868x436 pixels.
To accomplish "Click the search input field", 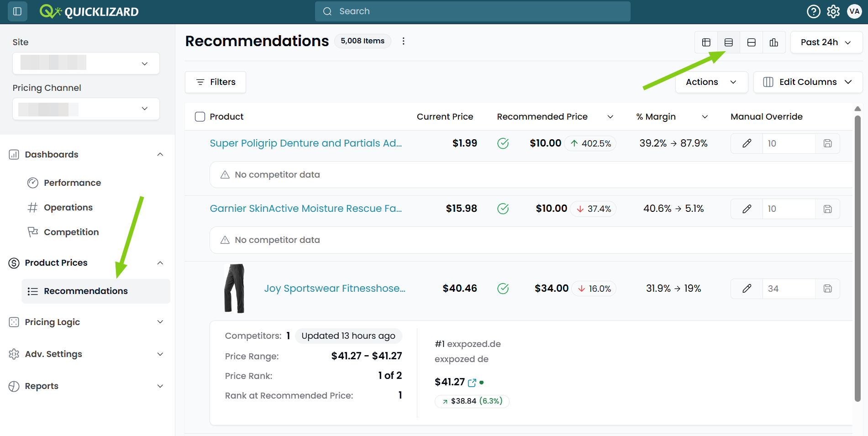I will point(473,11).
